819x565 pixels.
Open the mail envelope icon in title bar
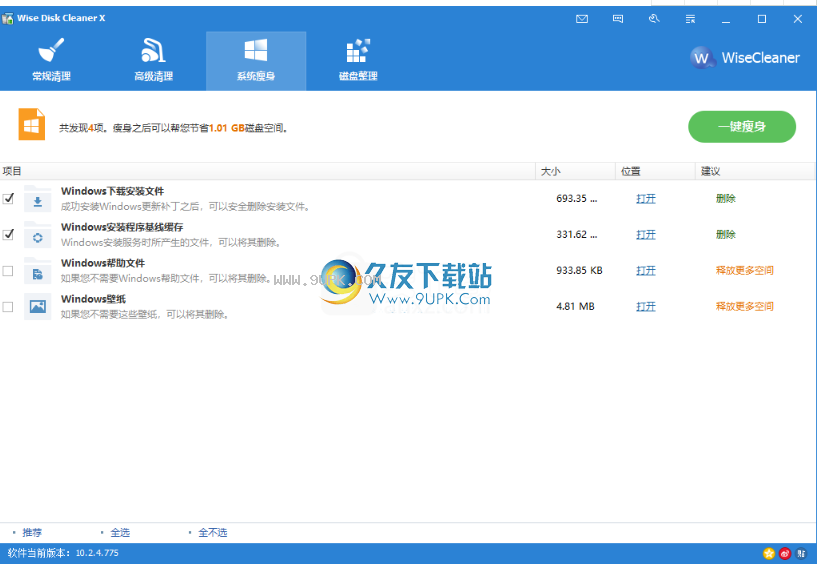pos(582,19)
